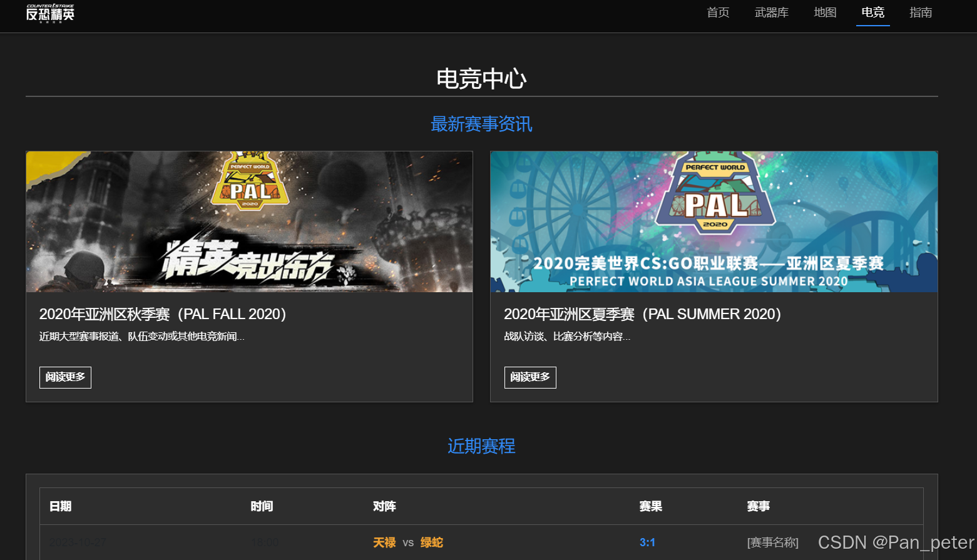Click the PAL SUMMER 2020 banner image
Image resolution: width=977 pixels, height=560 pixels.
[x=714, y=221]
